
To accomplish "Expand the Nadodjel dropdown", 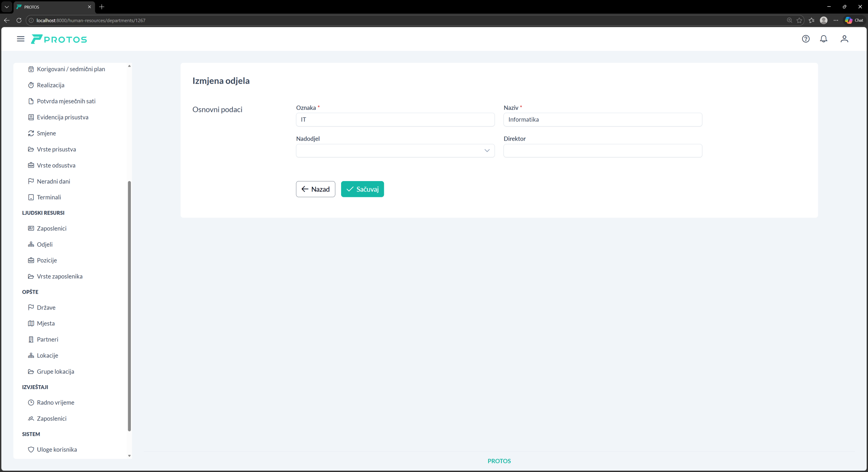I will 395,151.
